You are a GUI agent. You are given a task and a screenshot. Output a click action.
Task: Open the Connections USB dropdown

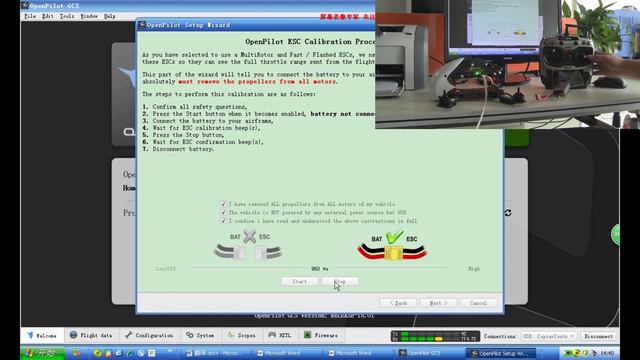tap(549, 336)
